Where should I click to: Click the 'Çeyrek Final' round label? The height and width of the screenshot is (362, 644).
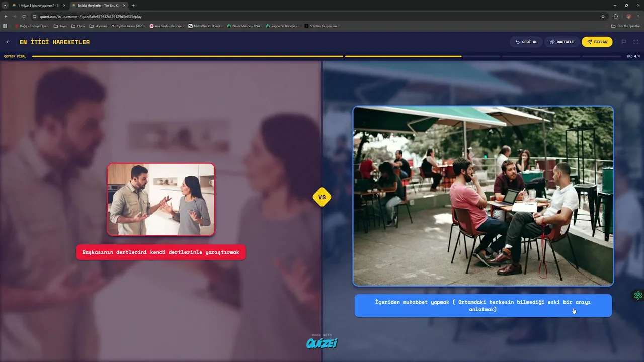pyautogui.click(x=15, y=56)
